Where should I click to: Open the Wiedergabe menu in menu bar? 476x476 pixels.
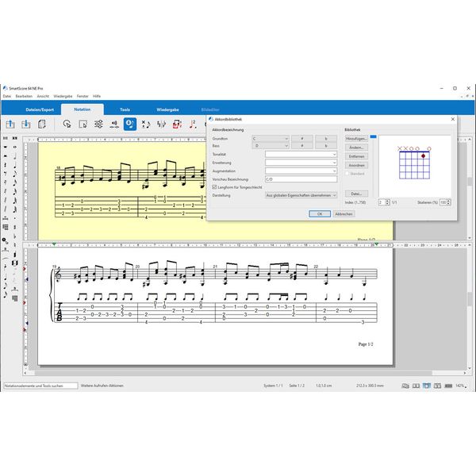(x=63, y=96)
